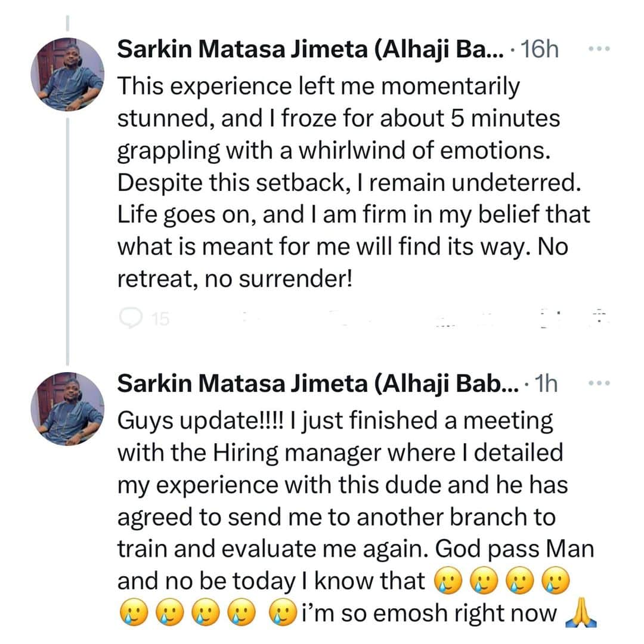Click the thread line connecting both tweets
The height and width of the screenshot is (644, 644).
[67, 239]
